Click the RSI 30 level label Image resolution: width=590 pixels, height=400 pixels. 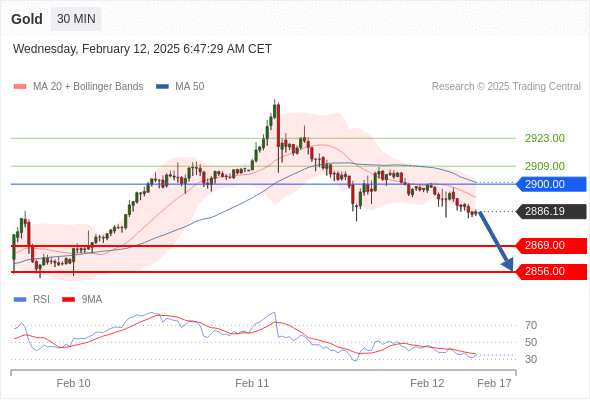531,360
